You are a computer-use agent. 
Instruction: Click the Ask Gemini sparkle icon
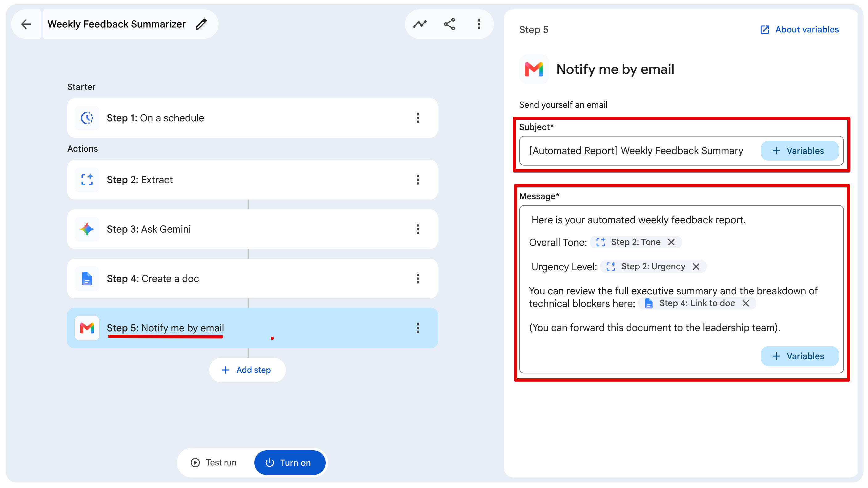87,229
